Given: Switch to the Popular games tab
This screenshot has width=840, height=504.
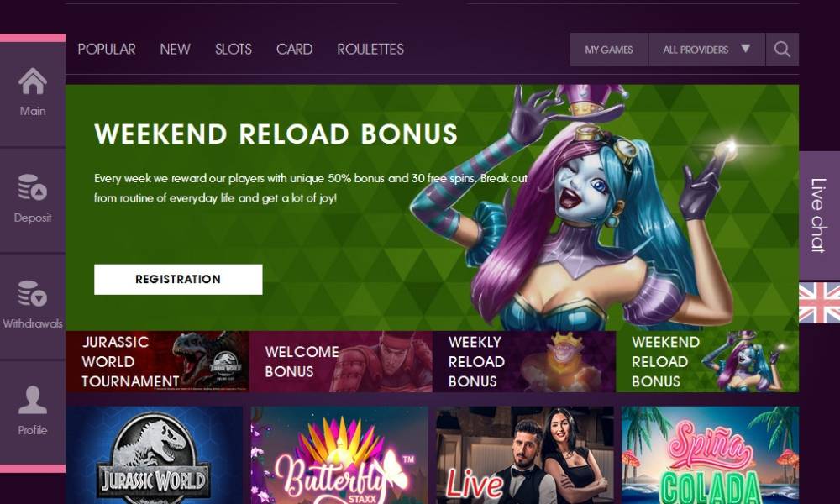Looking at the screenshot, I should point(107,50).
